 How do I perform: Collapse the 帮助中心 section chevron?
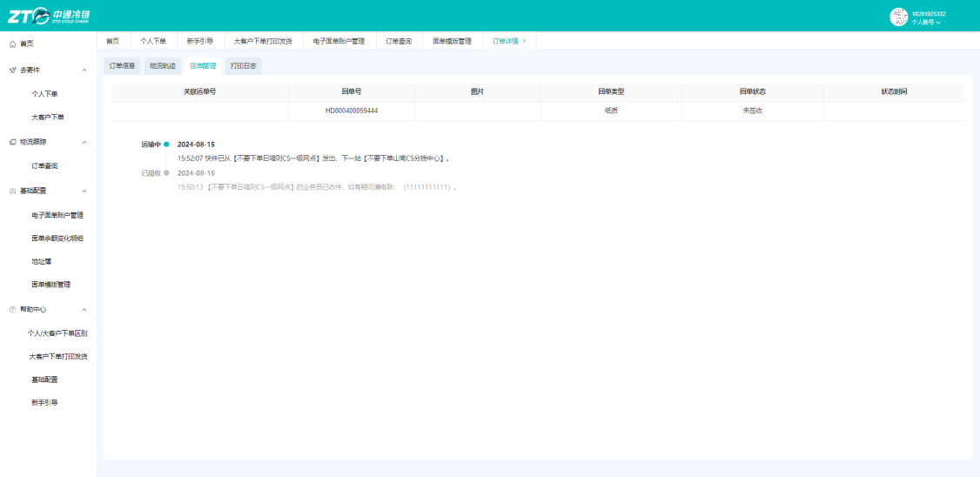[x=84, y=310]
